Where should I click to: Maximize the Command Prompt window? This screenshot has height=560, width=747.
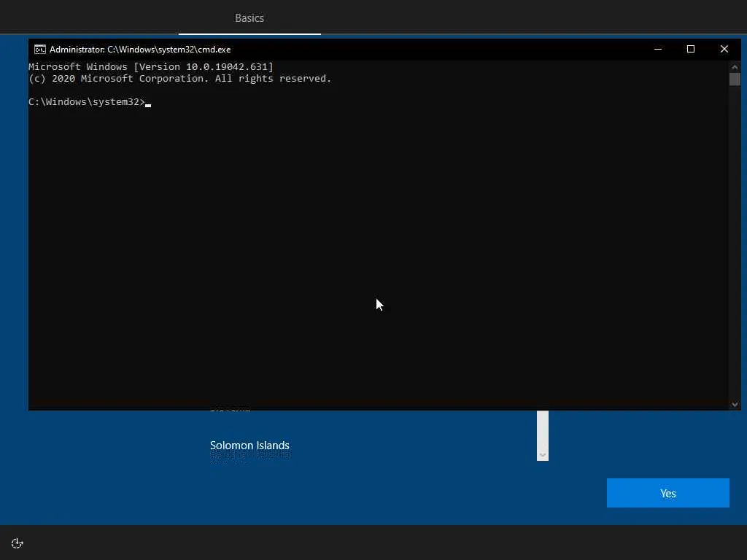click(691, 49)
